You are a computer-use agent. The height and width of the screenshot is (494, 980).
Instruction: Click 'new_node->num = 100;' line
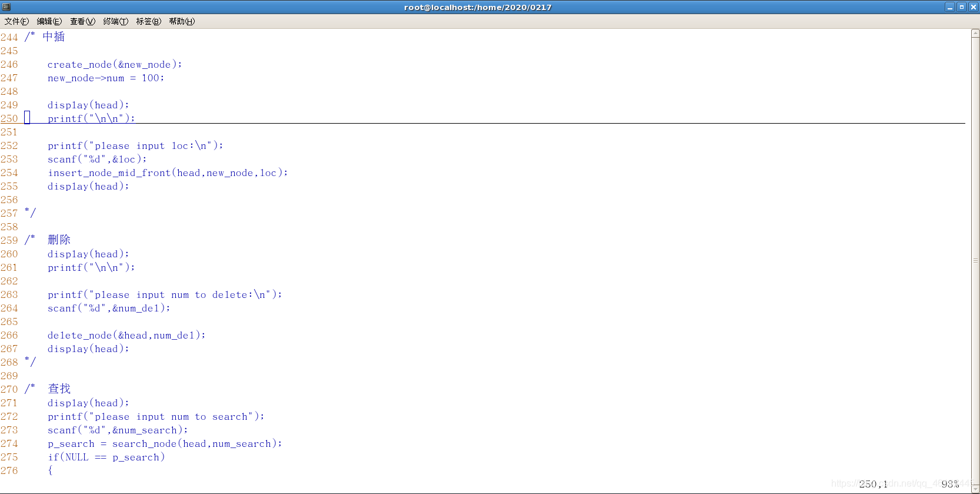[x=106, y=78]
